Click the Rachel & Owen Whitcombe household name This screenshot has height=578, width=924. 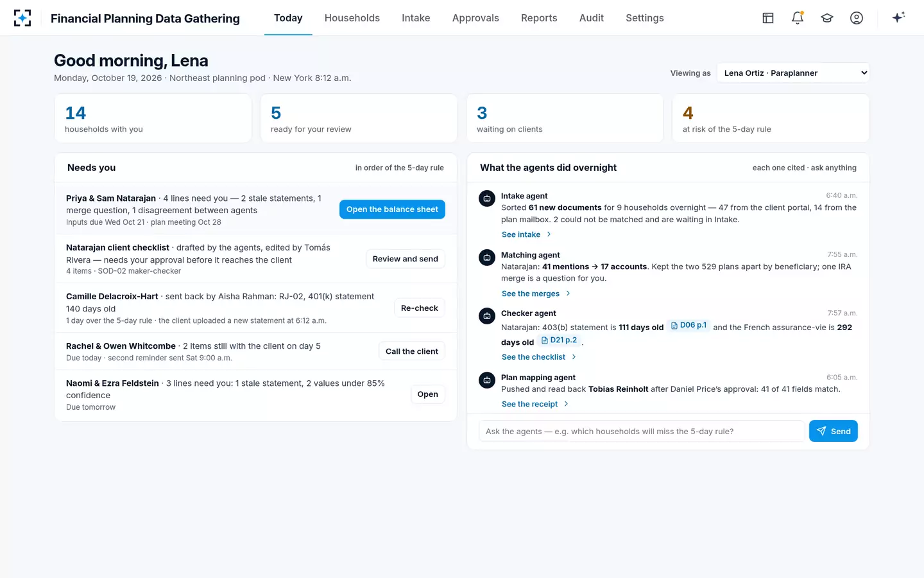tap(121, 346)
